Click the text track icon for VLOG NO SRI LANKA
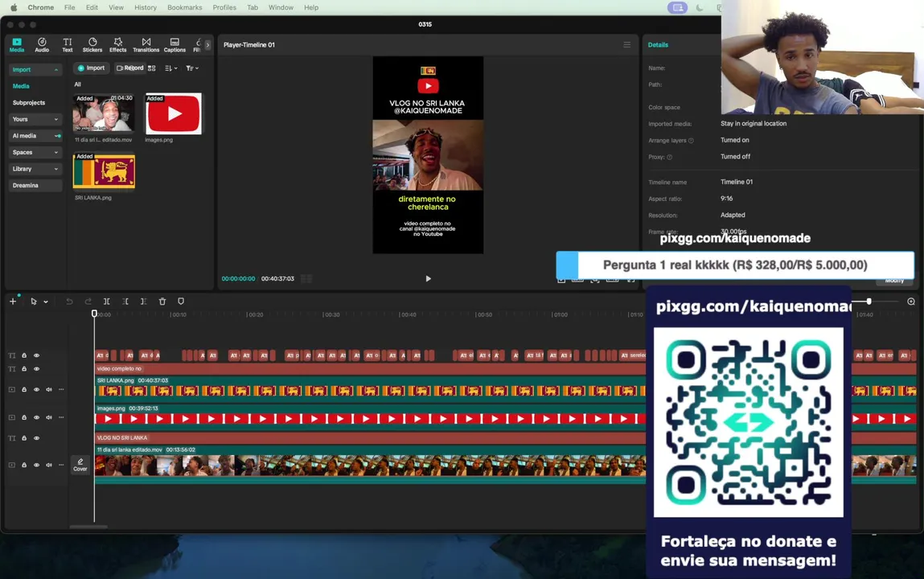 [12, 438]
